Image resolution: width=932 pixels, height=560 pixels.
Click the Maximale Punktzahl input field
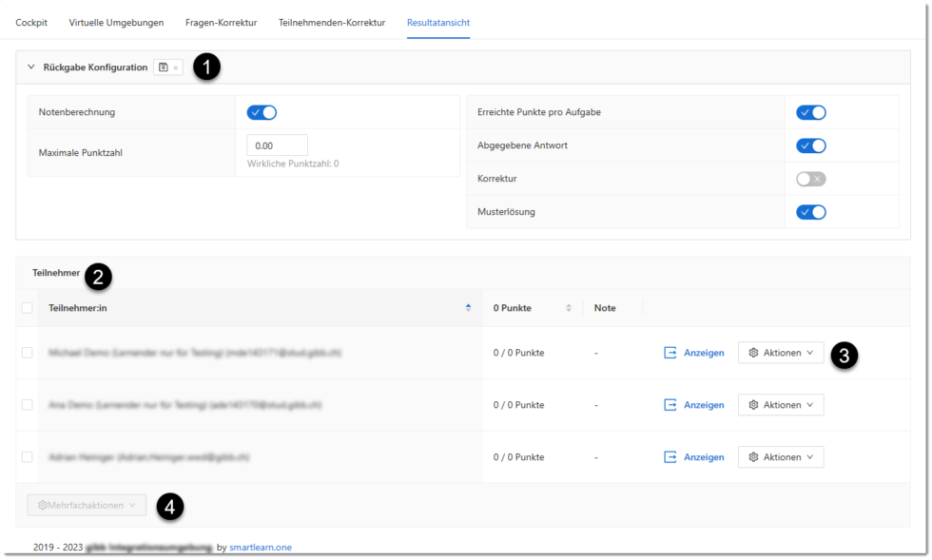[x=277, y=145]
